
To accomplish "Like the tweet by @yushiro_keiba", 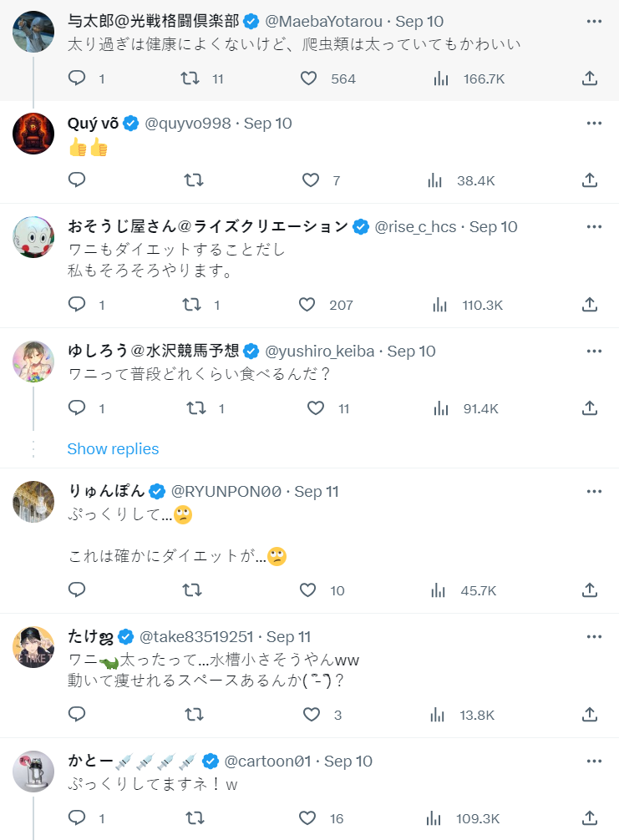I will pyautogui.click(x=316, y=408).
